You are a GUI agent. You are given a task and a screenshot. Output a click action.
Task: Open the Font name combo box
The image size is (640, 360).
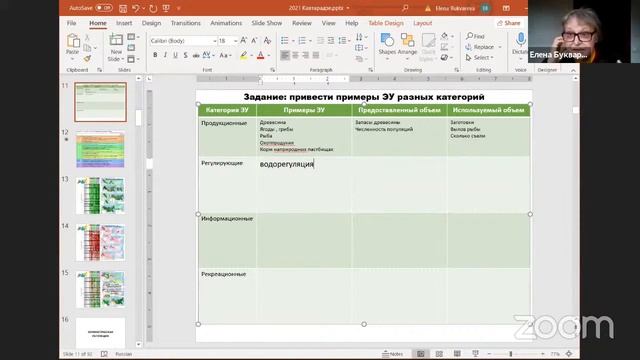pos(183,41)
